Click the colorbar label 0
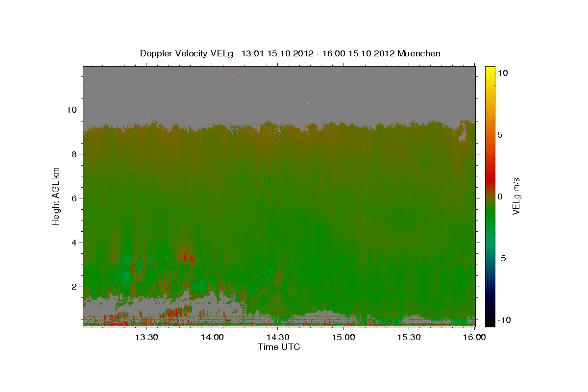The image size is (588, 392). tap(500, 196)
